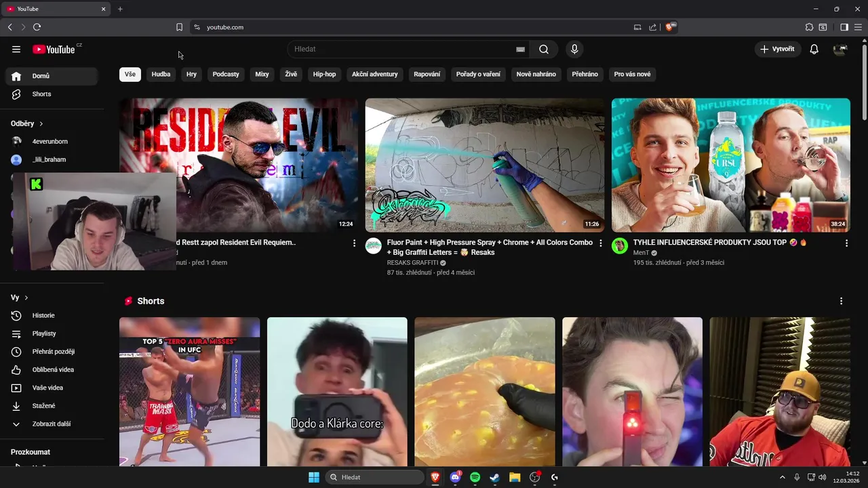Open a new browser tab
This screenshot has height=488, width=868.
120,9
